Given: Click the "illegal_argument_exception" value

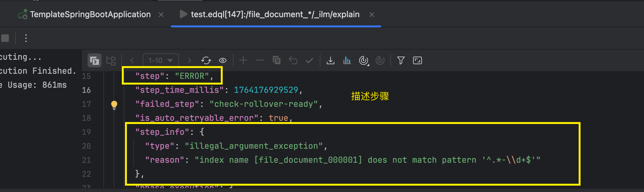Looking at the screenshot, I should [254, 146].
